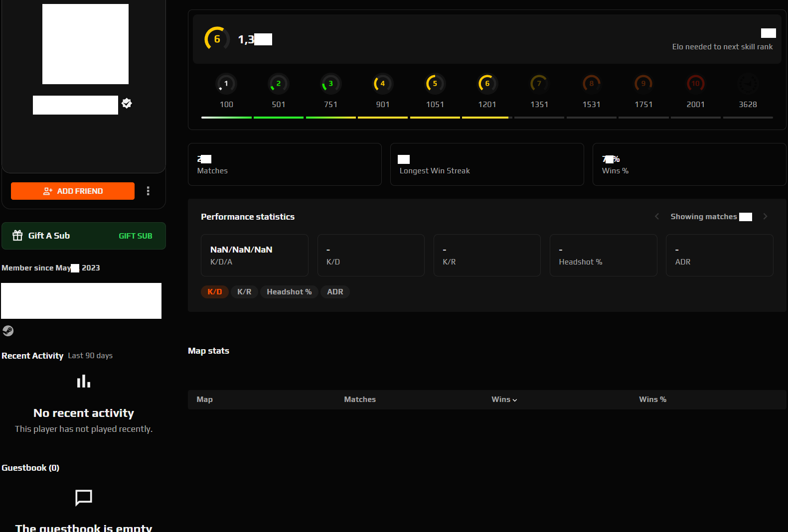Viewport: 788px width, 532px height.
Task: Sort map stats by Wins column
Action: point(504,399)
